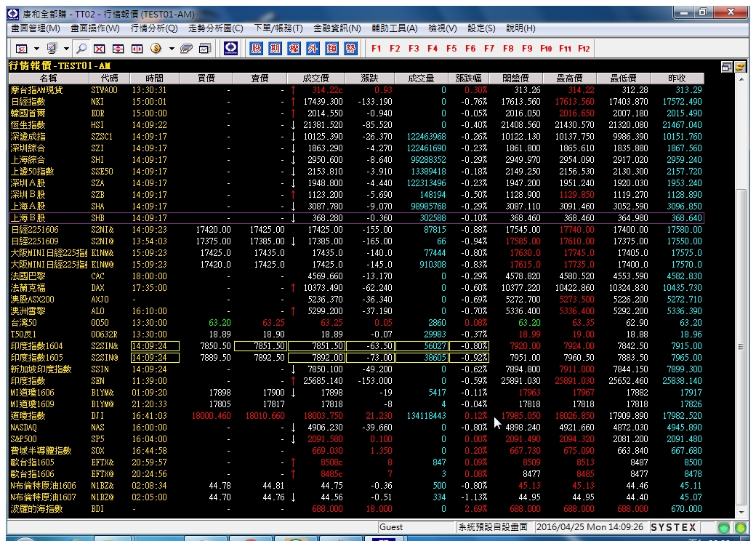Open the 說明(H) menu
This screenshot has width=756, height=541.
pyautogui.click(x=520, y=28)
